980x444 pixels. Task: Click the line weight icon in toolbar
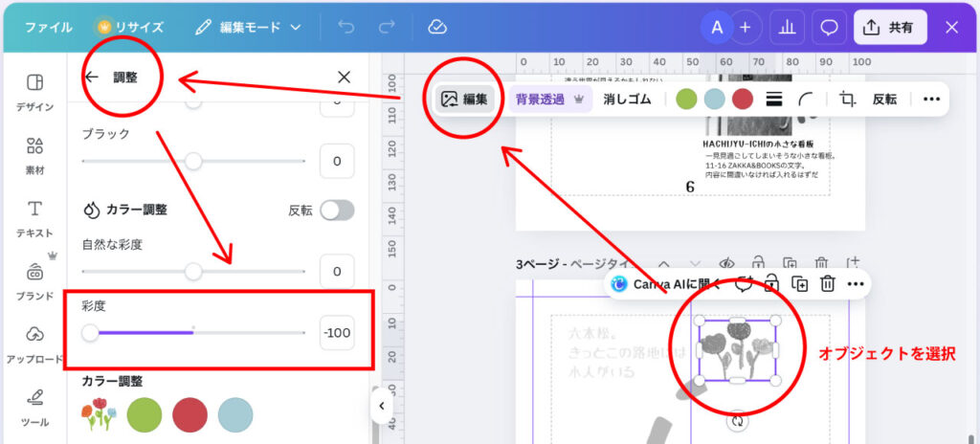774,99
